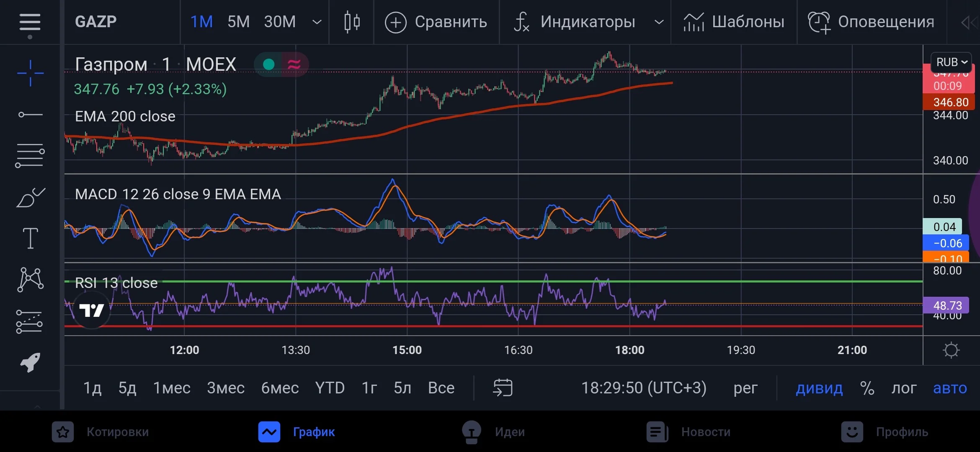Open the chart patterns tool
The width and height of the screenshot is (980, 452).
[x=30, y=279]
